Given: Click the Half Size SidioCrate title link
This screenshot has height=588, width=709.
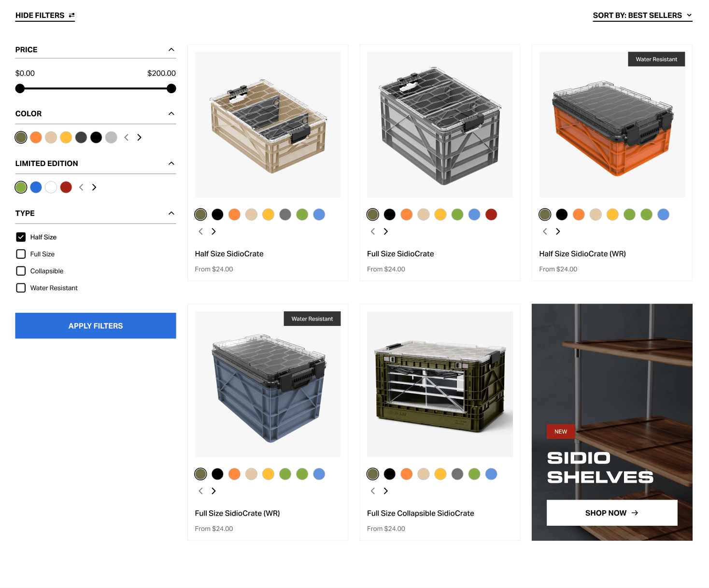Looking at the screenshot, I should coord(229,254).
